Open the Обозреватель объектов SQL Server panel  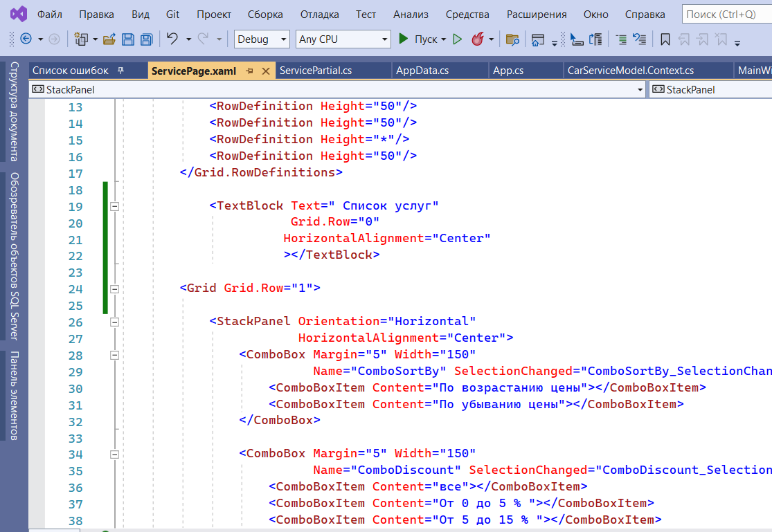point(15,256)
